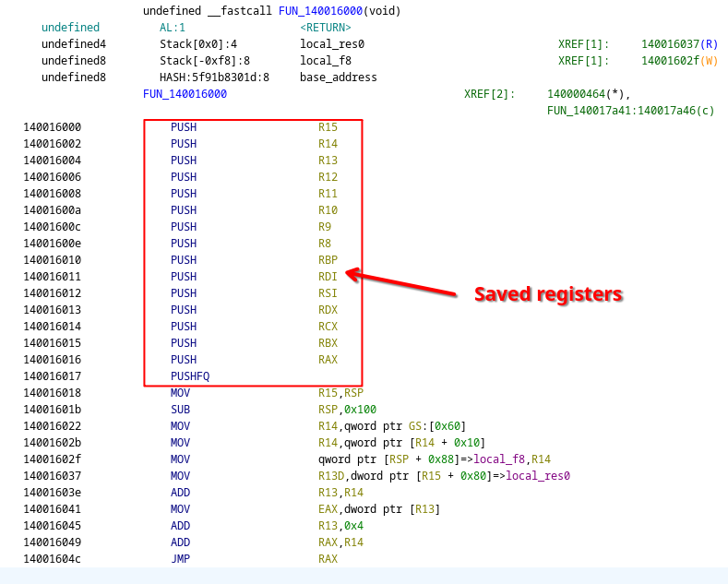The height and width of the screenshot is (584, 728).
Task: Follow cross reference 140000464(*)
Action: tap(589, 94)
